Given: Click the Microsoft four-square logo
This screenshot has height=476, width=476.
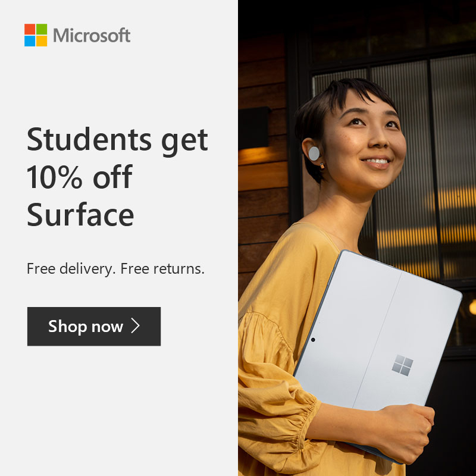Looking at the screenshot, I should click(x=36, y=35).
